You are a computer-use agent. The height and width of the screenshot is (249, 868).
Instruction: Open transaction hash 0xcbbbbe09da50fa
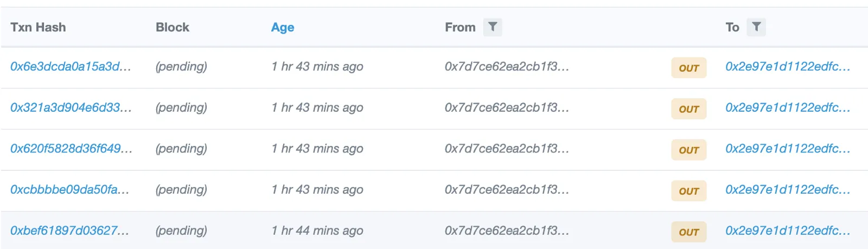69,189
